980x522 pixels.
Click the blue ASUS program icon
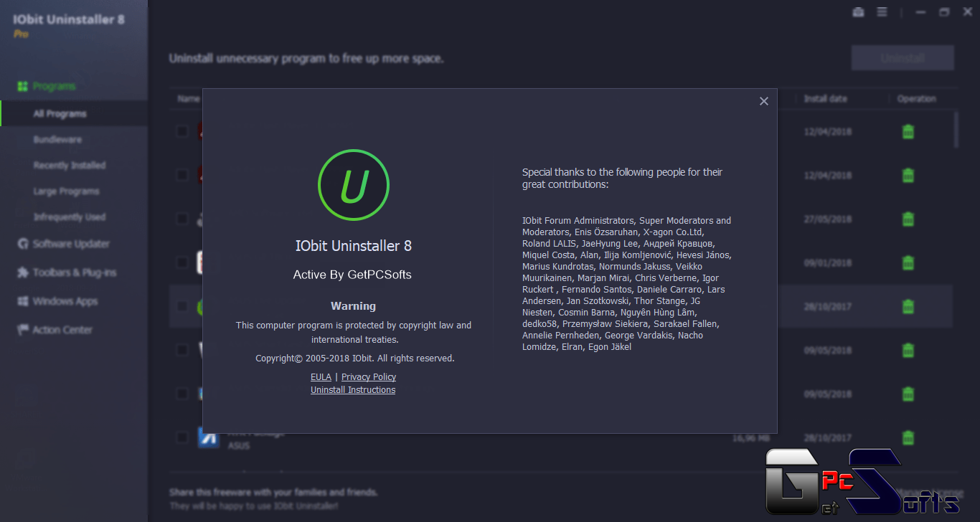[x=209, y=437]
